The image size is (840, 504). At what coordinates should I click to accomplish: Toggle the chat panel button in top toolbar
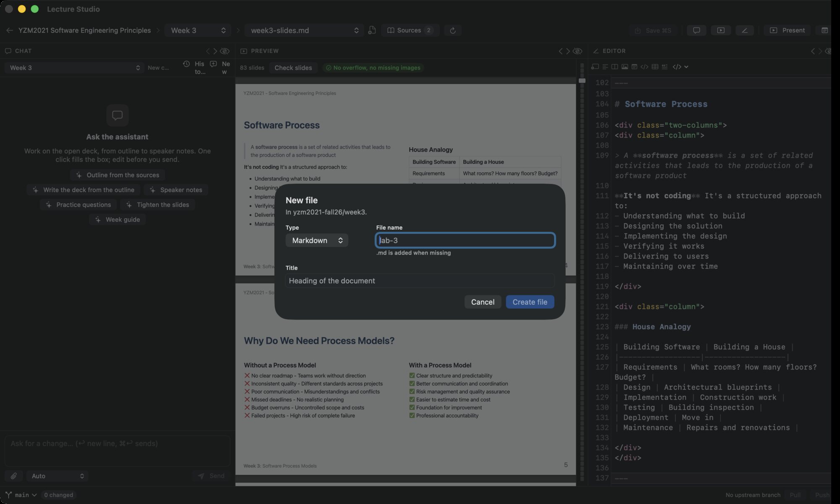696,30
